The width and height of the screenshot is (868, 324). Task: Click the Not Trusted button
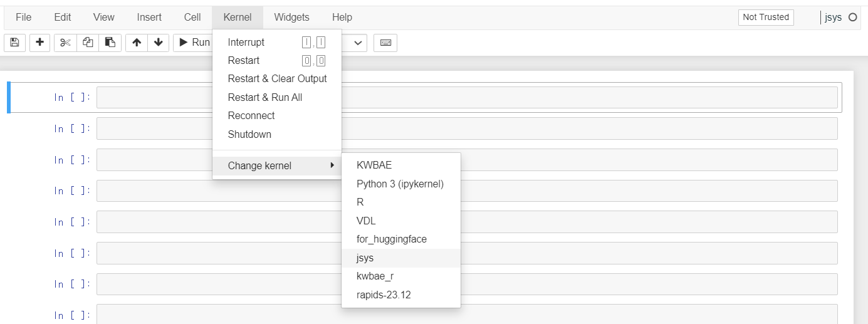(x=766, y=18)
